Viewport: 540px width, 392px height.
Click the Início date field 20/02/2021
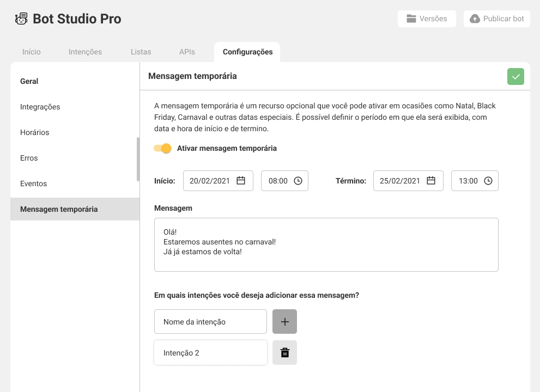pos(218,181)
